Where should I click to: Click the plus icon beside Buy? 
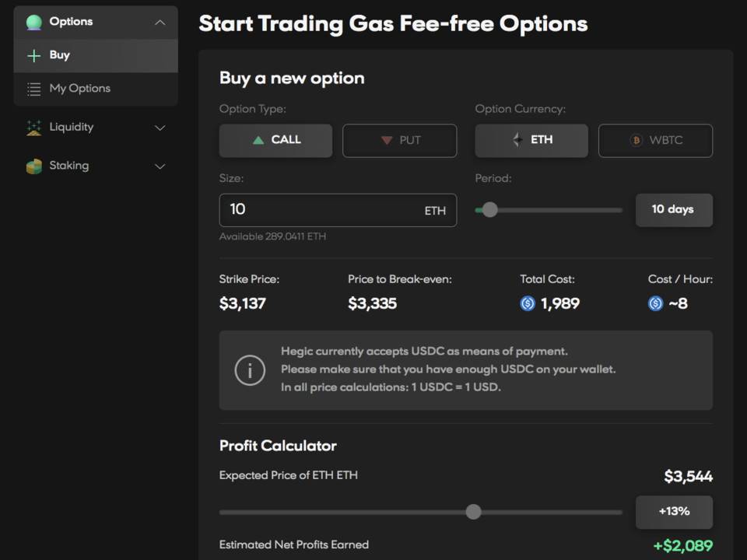(x=33, y=55)
